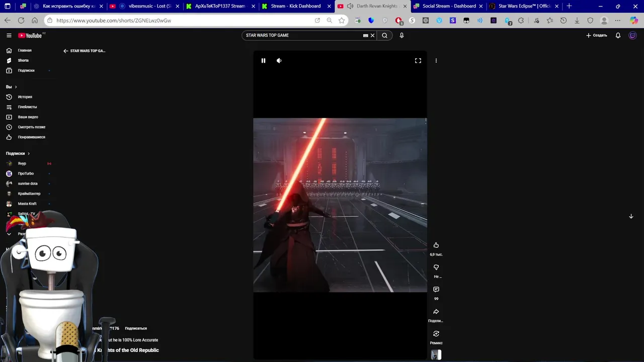644x362 pixels.
Task: Open the three-dot more options menu
Action: click(x=436, y=60)
